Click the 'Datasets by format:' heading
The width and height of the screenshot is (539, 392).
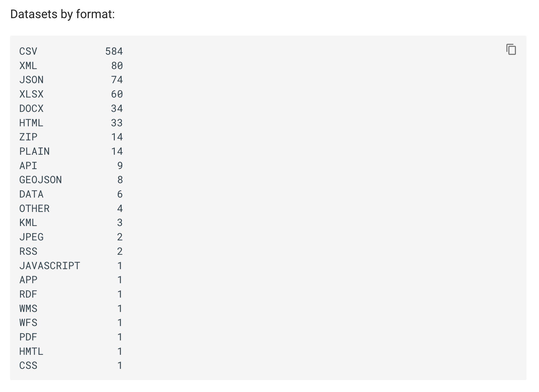coord(63,14)
